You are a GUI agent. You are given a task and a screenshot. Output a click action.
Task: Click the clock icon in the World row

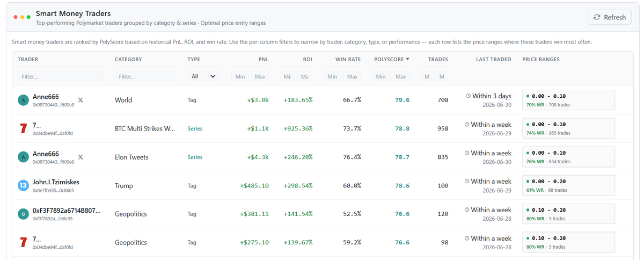[469, 96]
